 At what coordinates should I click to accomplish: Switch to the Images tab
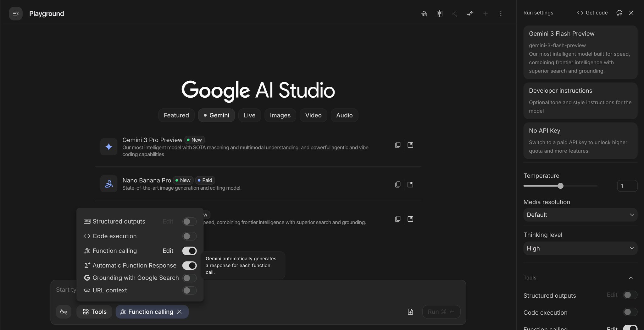coord(280,115)
